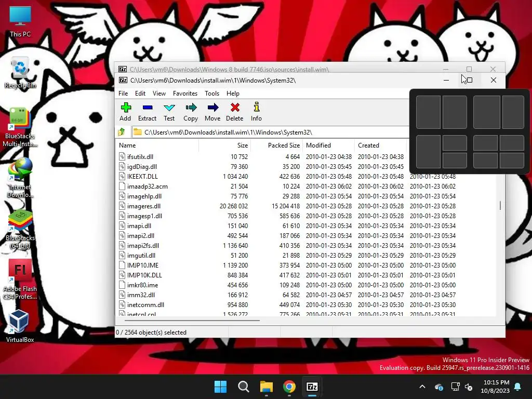Screen dimensions: 532x399
Task: Run the Test archive tool
Action: pyautogui.click(x=169, y=112)
